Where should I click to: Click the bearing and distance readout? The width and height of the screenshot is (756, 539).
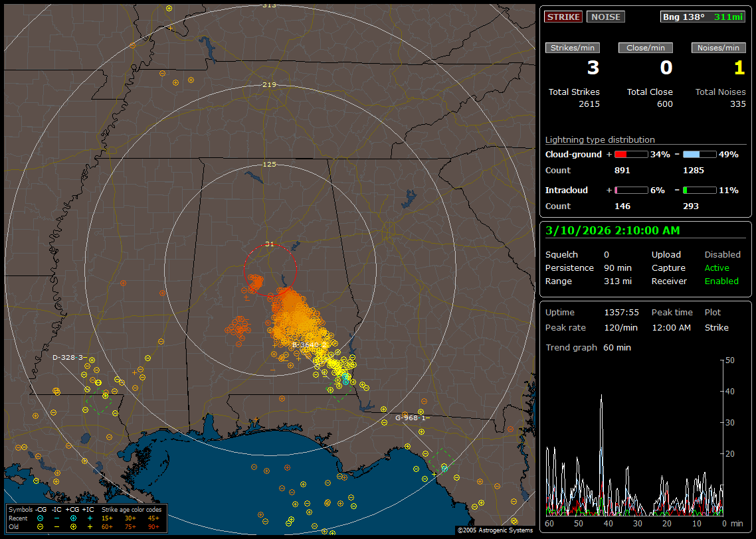point(703,17)
